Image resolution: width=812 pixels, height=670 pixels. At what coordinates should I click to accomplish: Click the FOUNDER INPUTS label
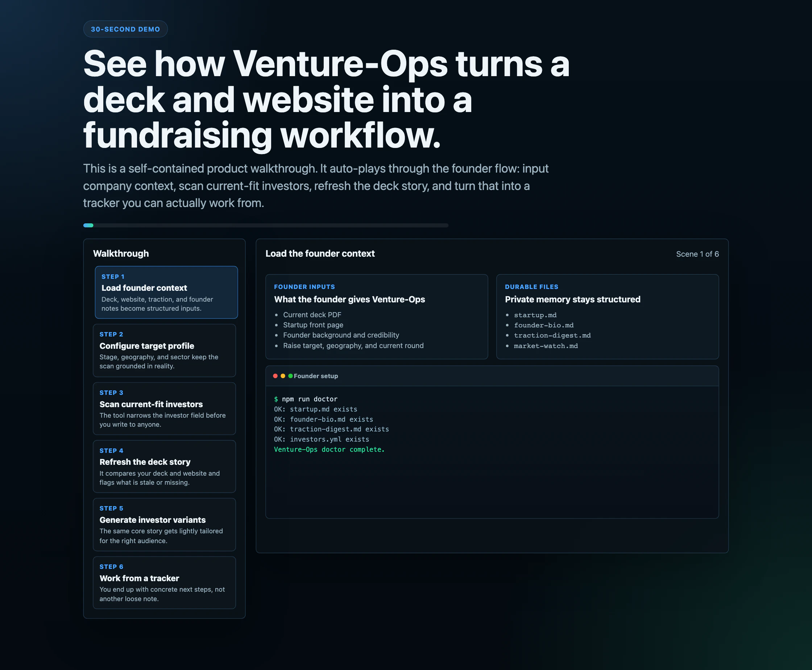(304, 287)
